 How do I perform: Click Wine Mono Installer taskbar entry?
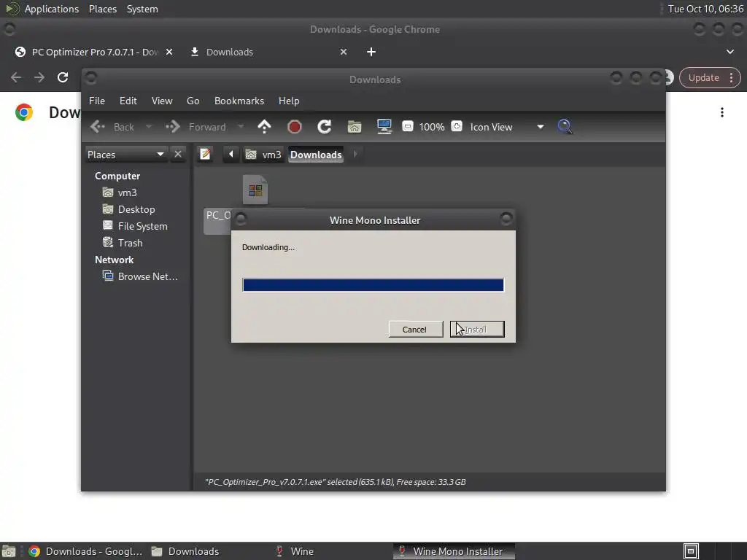pos(453,551)
